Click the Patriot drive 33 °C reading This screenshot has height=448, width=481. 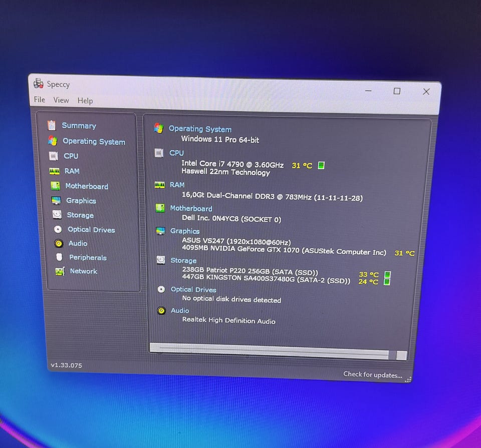(369, 274)
